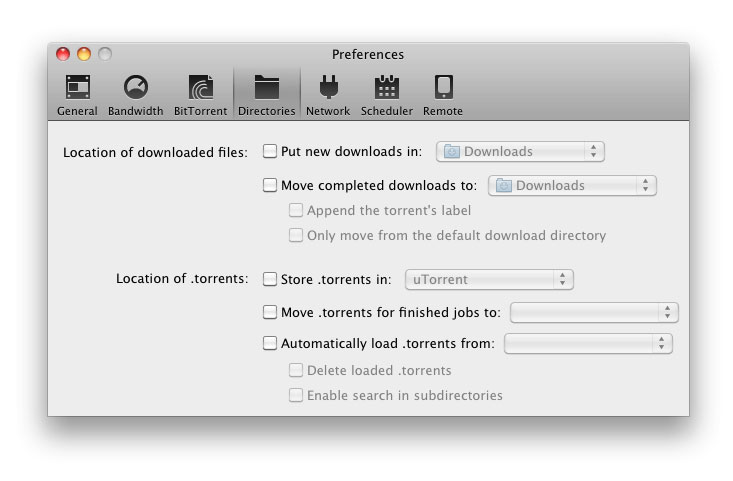The height and width of the screenshot is (481, 733).
Task: Open the Network plug icon
Action: pyautogui.click(x=327, y=87)
